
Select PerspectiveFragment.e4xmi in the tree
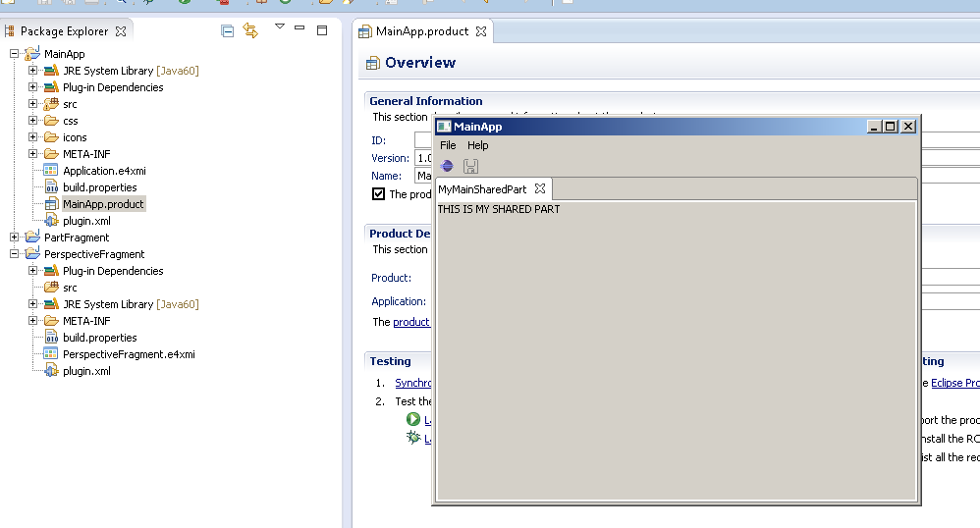129,354
